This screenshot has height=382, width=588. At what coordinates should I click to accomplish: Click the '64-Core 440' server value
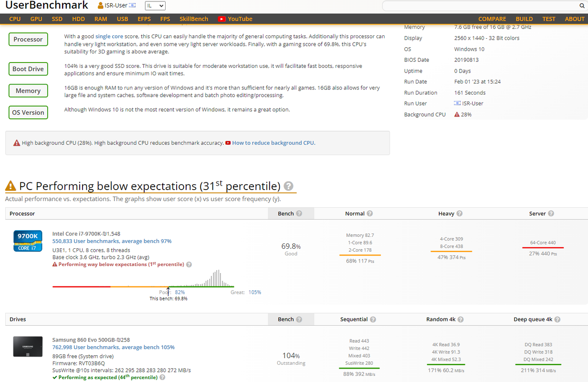click(543, 243)
